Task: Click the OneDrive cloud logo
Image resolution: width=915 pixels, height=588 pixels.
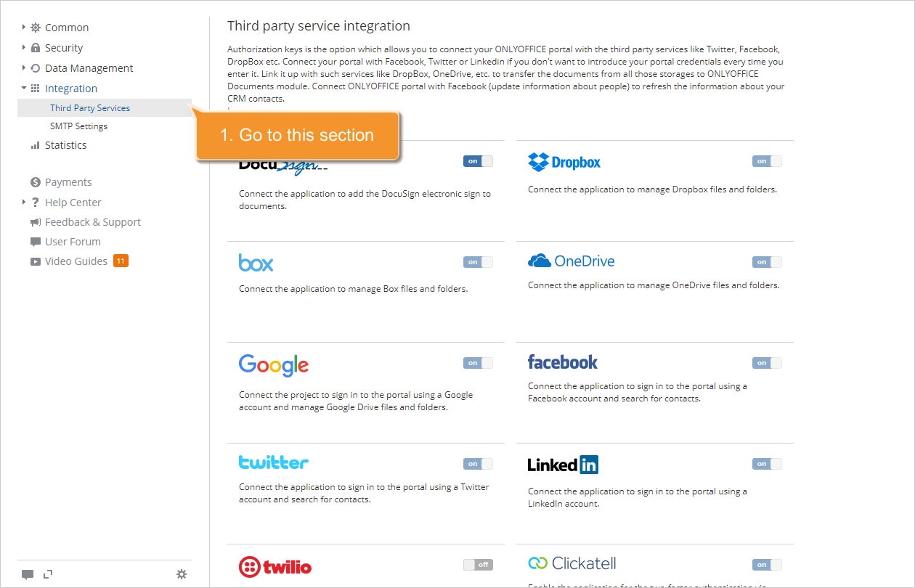Action: click(x=540, y=261)
